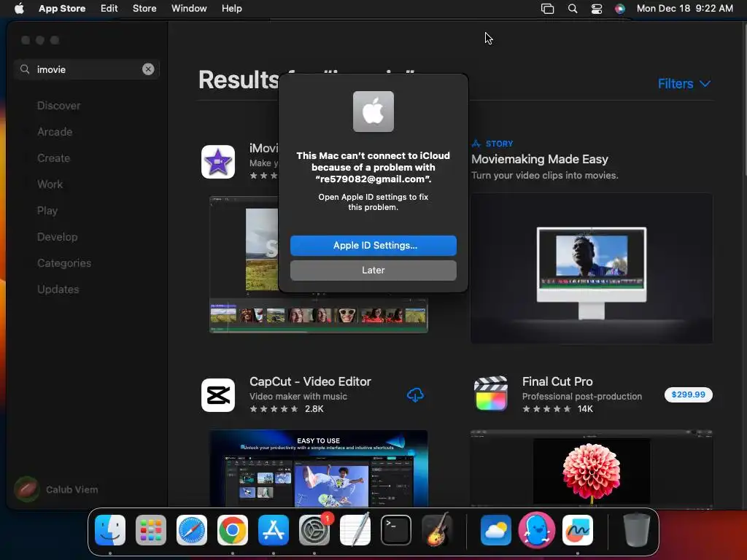This screenshot has width=747, height=560.
Task: Activate Siri from the menu bar
Action: 620,8
